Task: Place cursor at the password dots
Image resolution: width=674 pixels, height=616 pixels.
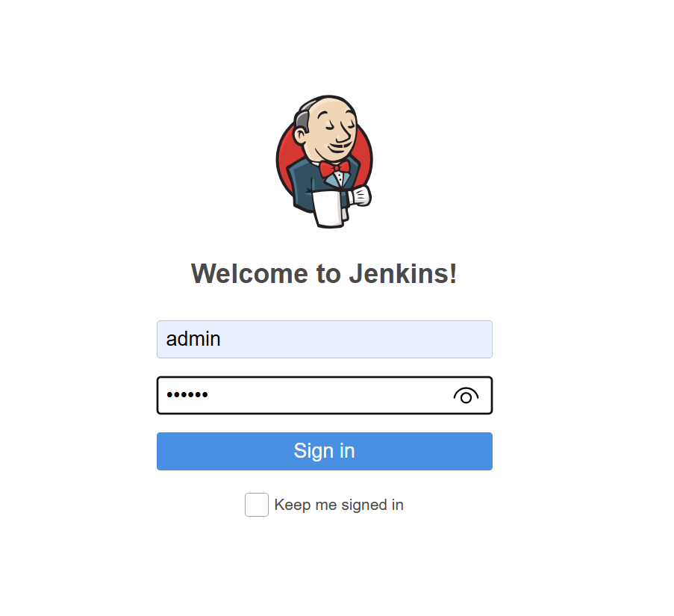Action: [x=187, y=395]
